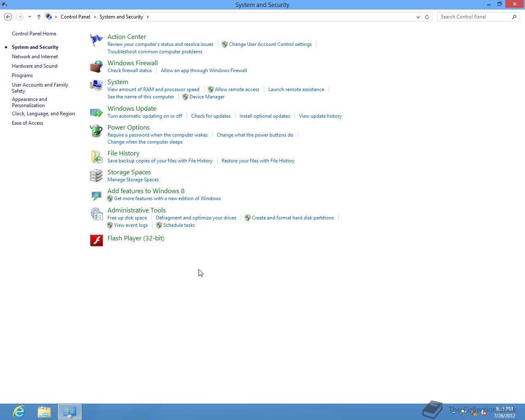Expand the address bar history dropdown
Viewport: 525px width, 420px height.
point(418,17)
